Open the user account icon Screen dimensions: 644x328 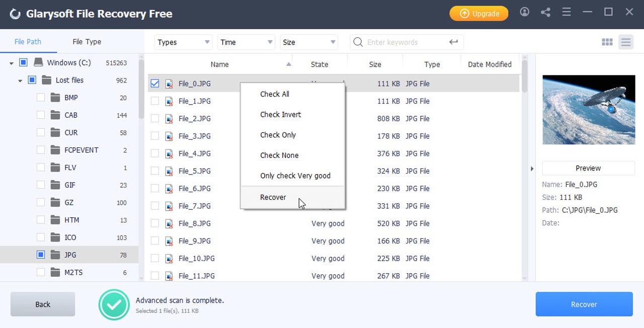(x=525, y=12)
